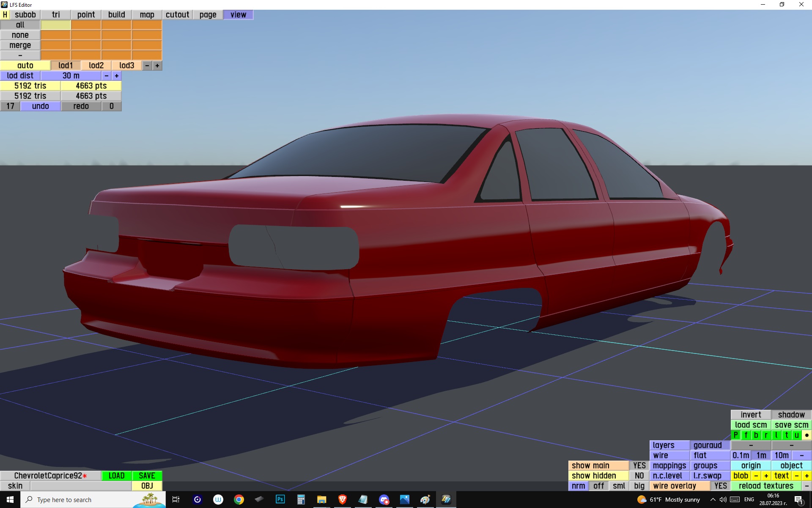This screenshot has width=812, height=508.
Task: Click reload textures button
Action: click(766, 486)
